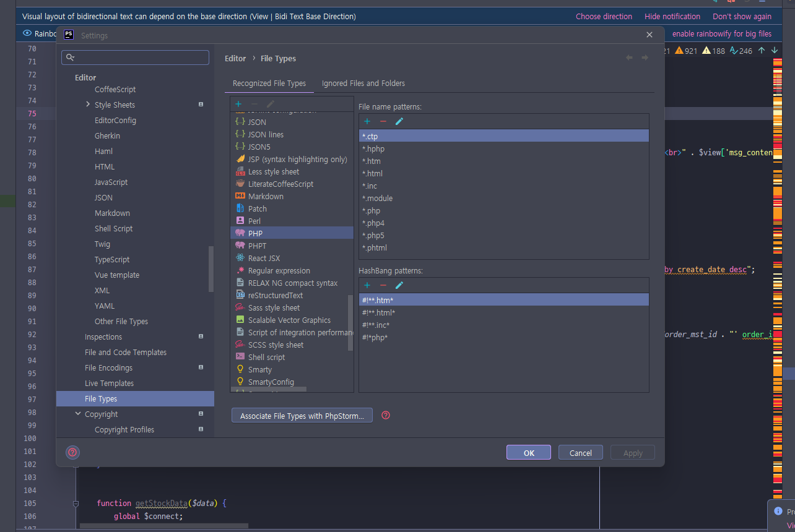Click Hide notification link
The height and width of the screenshot is (532, 795).
[x=672, y=17]
